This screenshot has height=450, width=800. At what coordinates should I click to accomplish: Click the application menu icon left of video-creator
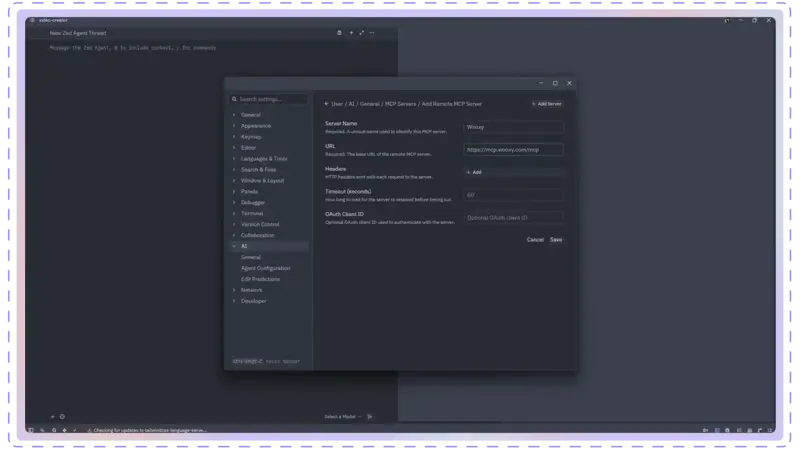pos(32,20)
